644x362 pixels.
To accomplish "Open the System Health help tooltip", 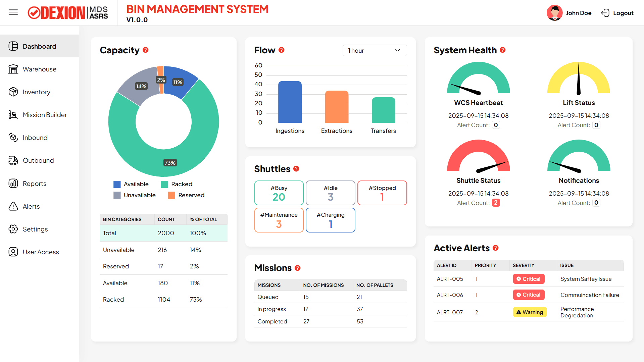I will coord(503,50).
